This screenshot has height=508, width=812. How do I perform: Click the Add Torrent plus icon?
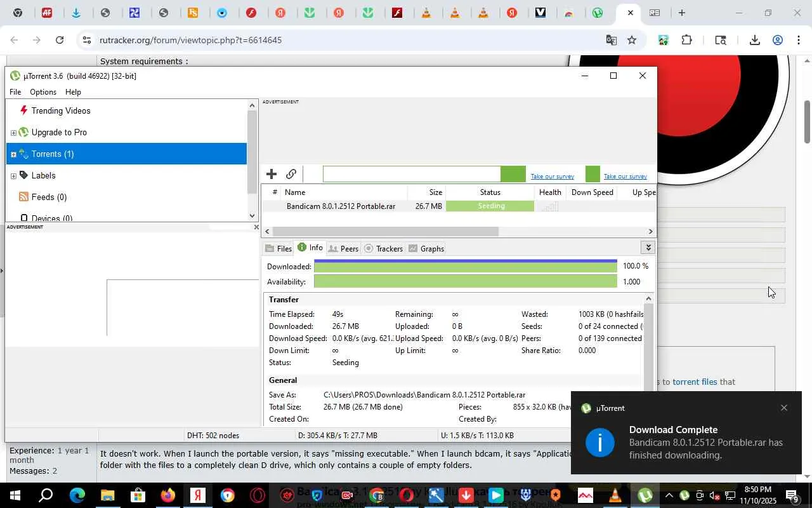[272, 174]
